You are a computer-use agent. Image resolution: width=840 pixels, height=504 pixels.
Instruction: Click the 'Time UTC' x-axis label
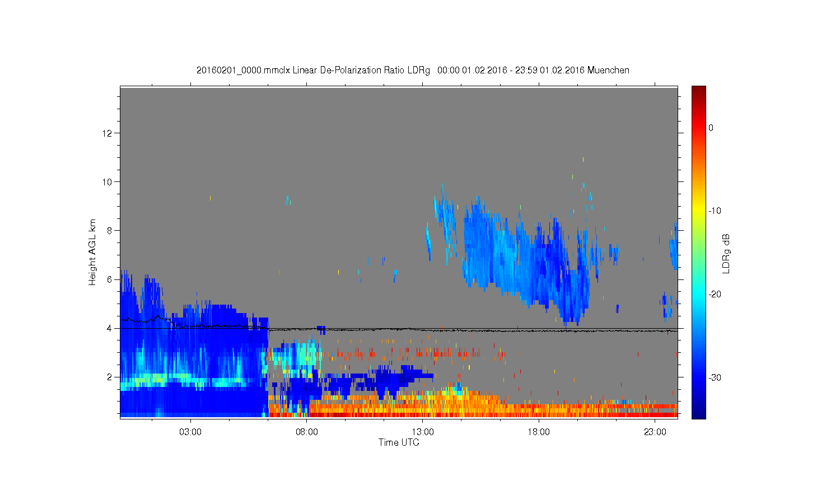[399, 442]
